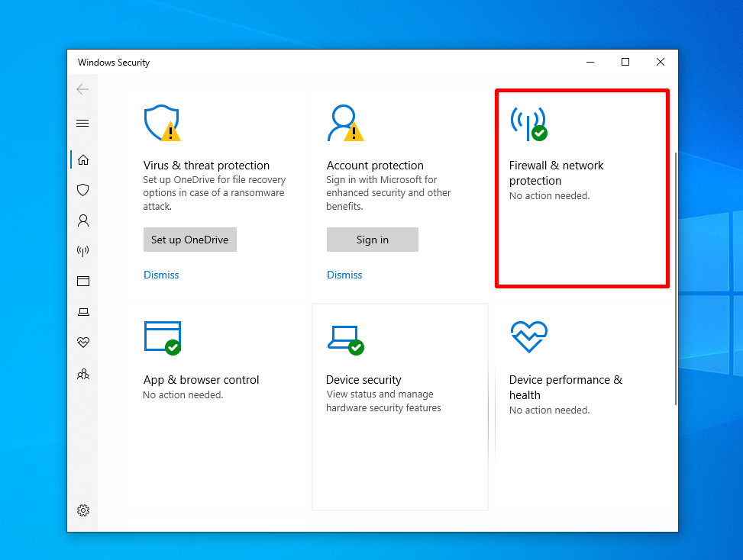Open App & browser control sidebar icon
This screenshot has height=560, width=743.
[x=83, y=282]
